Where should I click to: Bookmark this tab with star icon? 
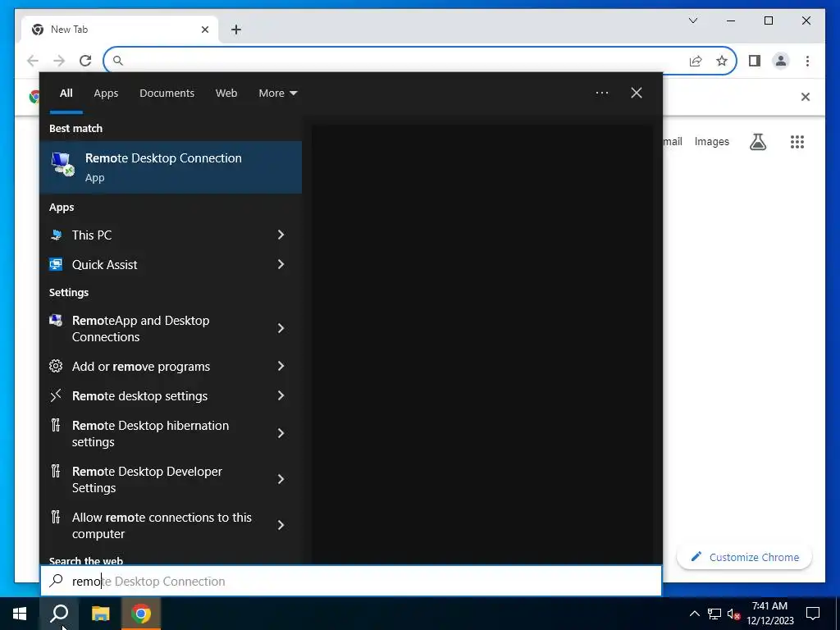click(722, 61)
